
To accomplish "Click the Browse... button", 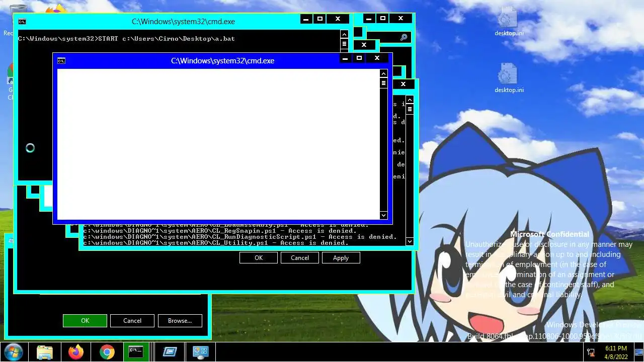I will (180, 320).
